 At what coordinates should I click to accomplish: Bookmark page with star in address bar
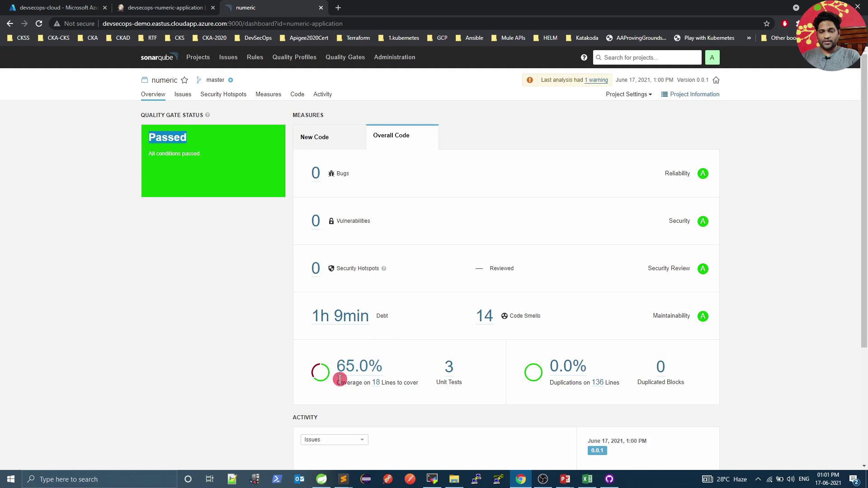(766, 23)
